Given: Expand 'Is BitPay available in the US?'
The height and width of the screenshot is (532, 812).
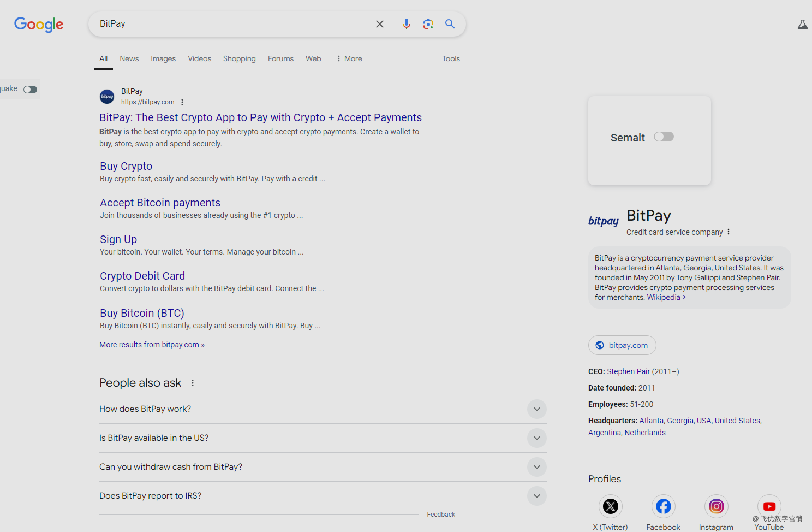Looking at the screenshot, I should (x=323, y=438).
